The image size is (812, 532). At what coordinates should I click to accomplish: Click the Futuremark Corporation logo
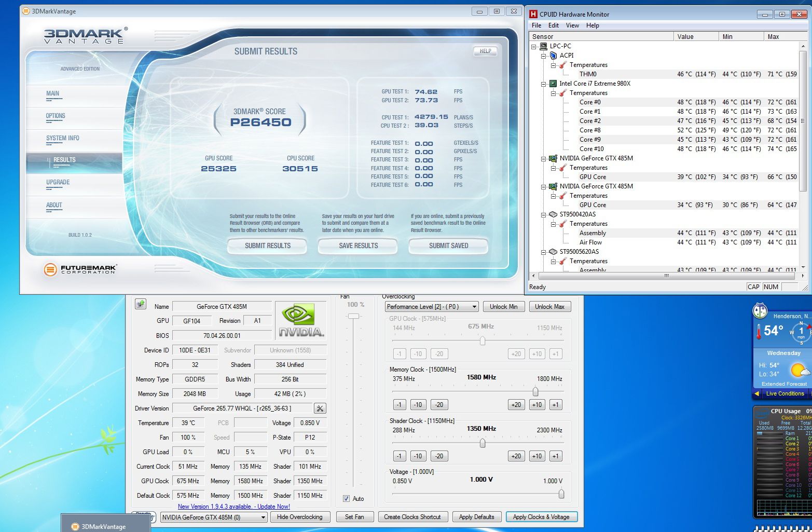(80, 269)
